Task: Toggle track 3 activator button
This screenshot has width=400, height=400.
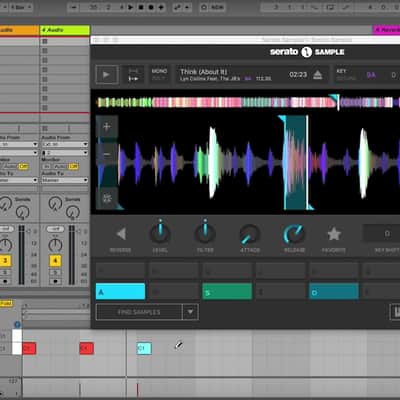Action: tap(5, 261)
